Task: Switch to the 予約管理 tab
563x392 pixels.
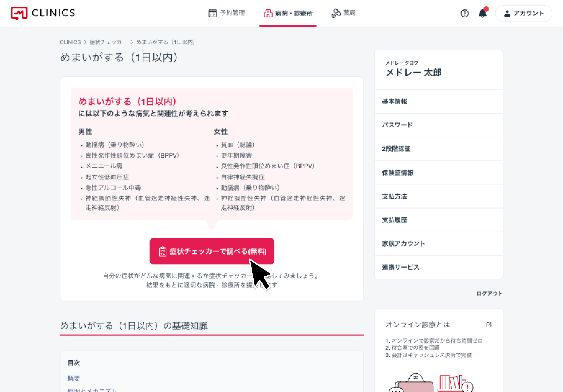Action: click(x=226, y=13)
